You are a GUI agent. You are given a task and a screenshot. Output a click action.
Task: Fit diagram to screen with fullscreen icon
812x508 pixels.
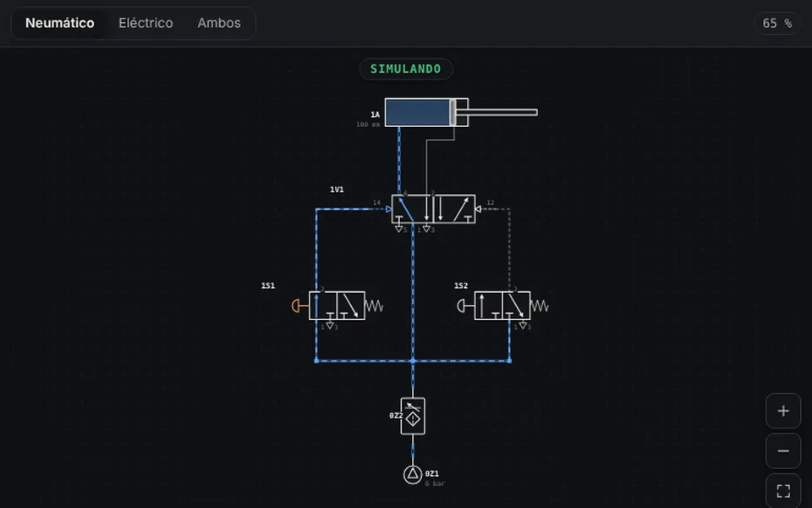click(x=783, y=490)
